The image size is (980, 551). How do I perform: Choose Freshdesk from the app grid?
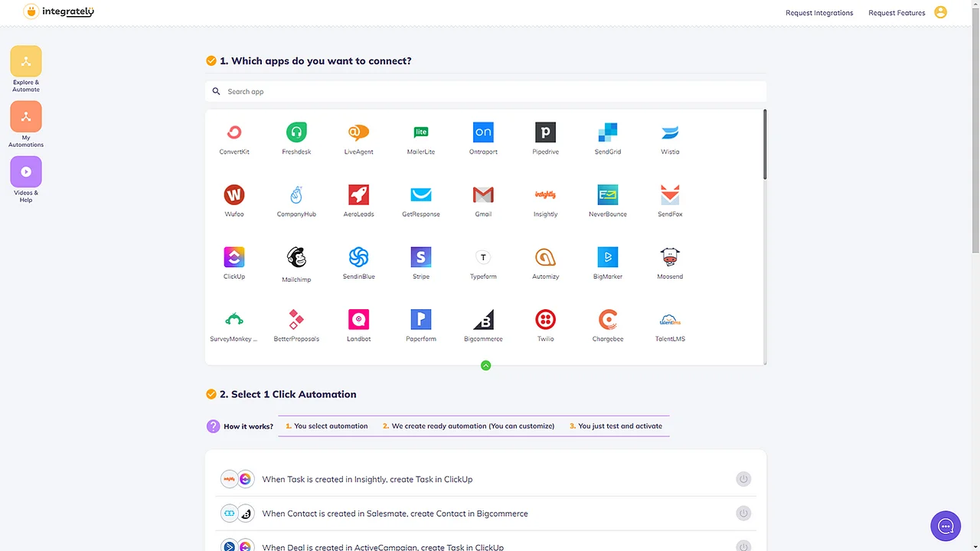pyautogui.click(x=296, y=132)
